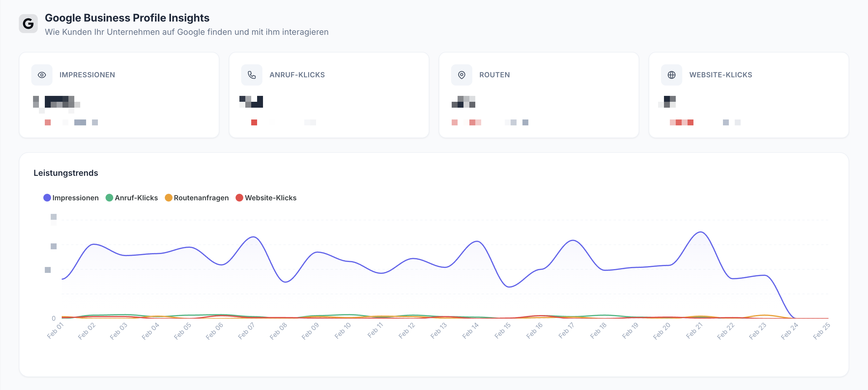Click the blue Impressionen legend dot
The width and height of the screenshot is (868, 390).
click(47, 198)
